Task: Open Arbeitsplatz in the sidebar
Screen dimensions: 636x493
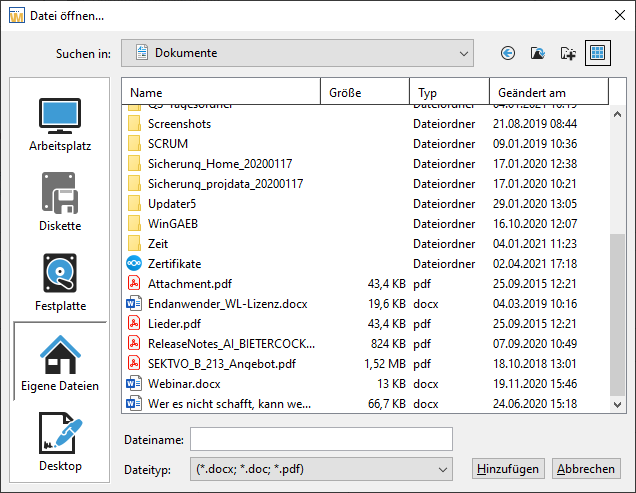Action: coord(60,125)
